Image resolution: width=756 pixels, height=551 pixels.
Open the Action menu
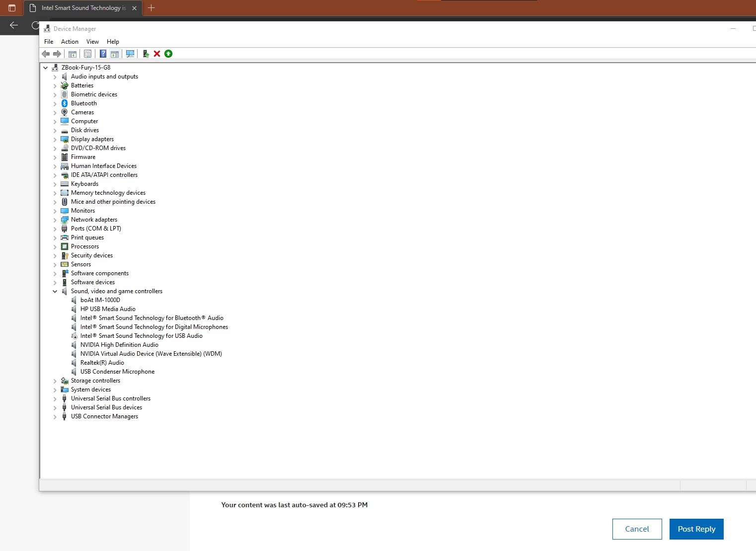click(70, 42)
